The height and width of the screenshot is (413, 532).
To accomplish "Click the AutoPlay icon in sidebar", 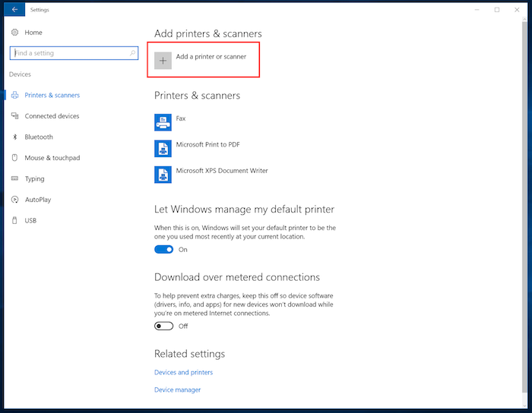I will point(14,200).
